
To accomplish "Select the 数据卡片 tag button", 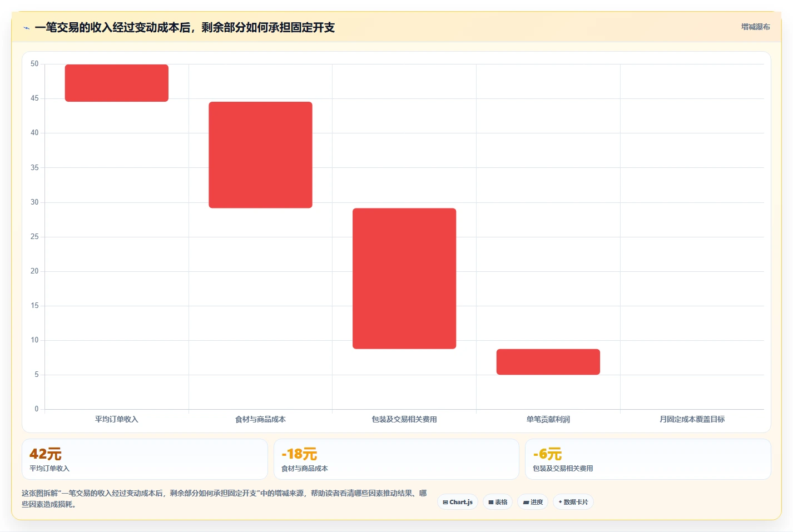I will tap(573, 502).
